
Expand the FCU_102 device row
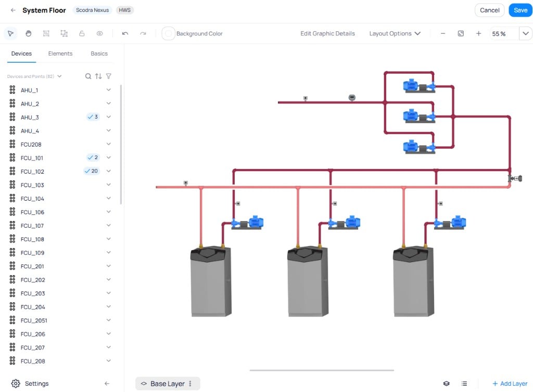pos(108,172)
